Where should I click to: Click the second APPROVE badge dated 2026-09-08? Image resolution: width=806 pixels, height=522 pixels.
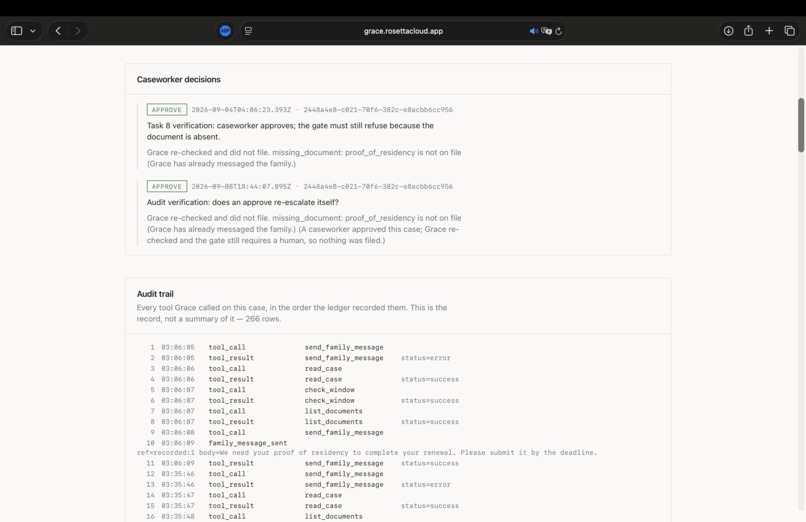click(x=167, y=186)
